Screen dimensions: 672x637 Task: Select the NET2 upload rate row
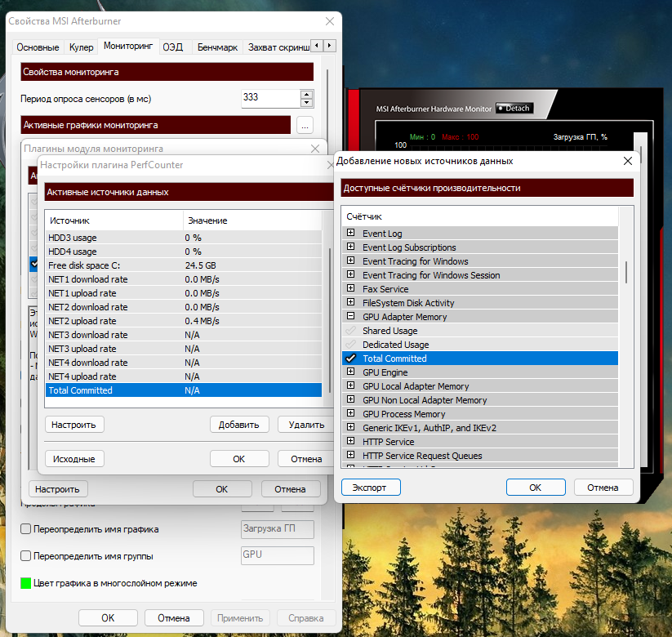(184, 321)
